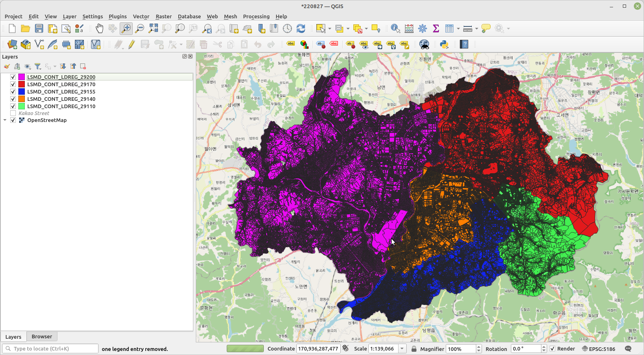Screen dimensions: 644x355
Task: Select the Identify Features tool
Action: pyautogui.click(x=395, y=28)
